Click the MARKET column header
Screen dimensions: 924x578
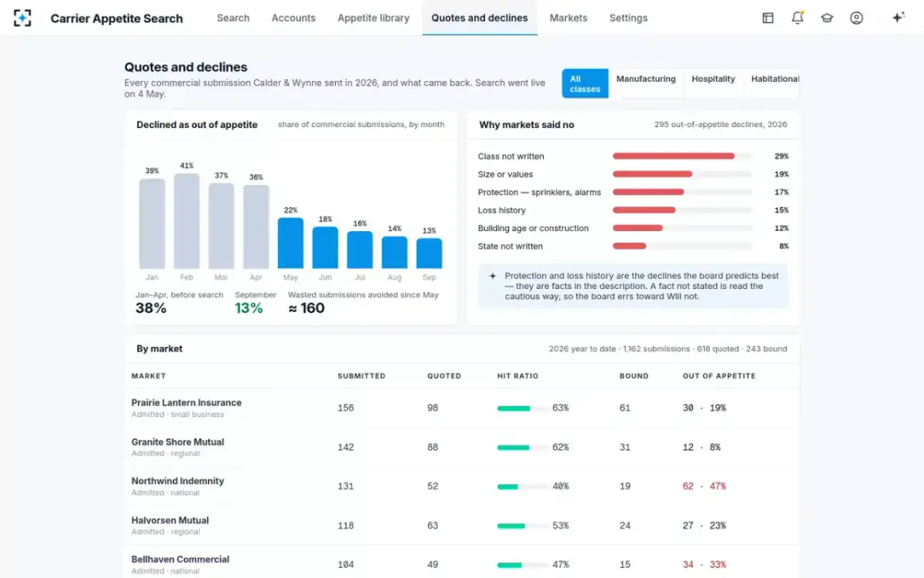click(x=149, y=376)
